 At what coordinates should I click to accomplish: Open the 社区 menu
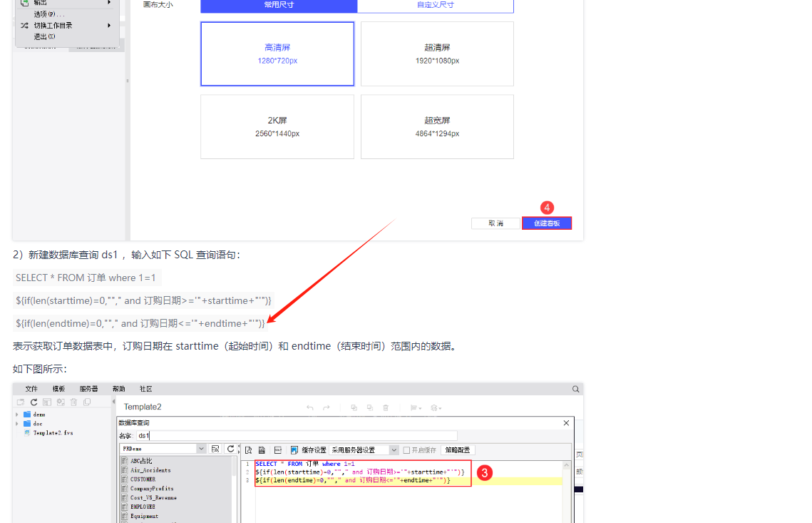tap(146, 390)
